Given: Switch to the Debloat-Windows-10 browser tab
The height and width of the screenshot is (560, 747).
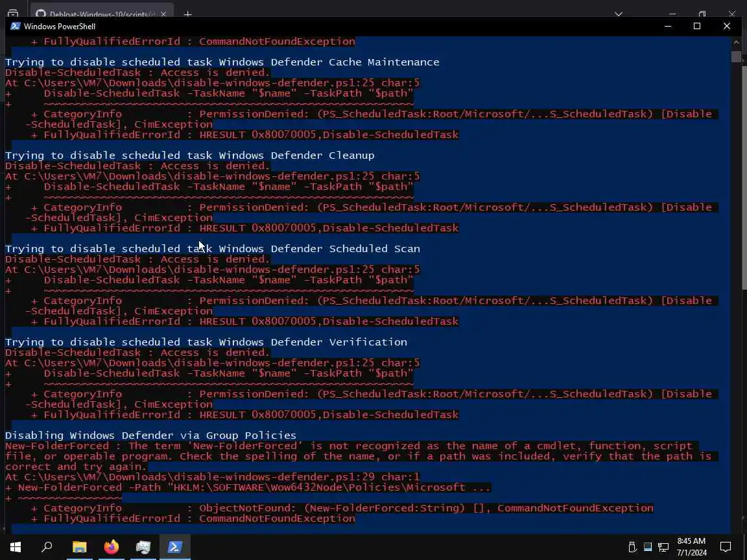Looking at the screenshot, I should point(102,14).
